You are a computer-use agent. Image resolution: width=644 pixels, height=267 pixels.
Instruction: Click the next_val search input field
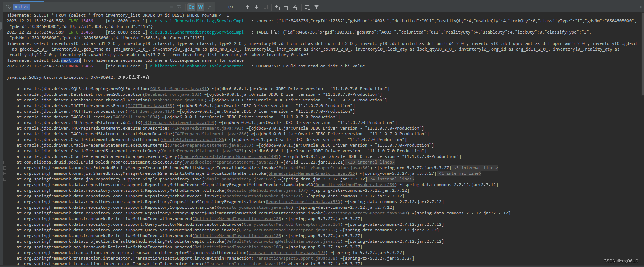click(90, 7)
